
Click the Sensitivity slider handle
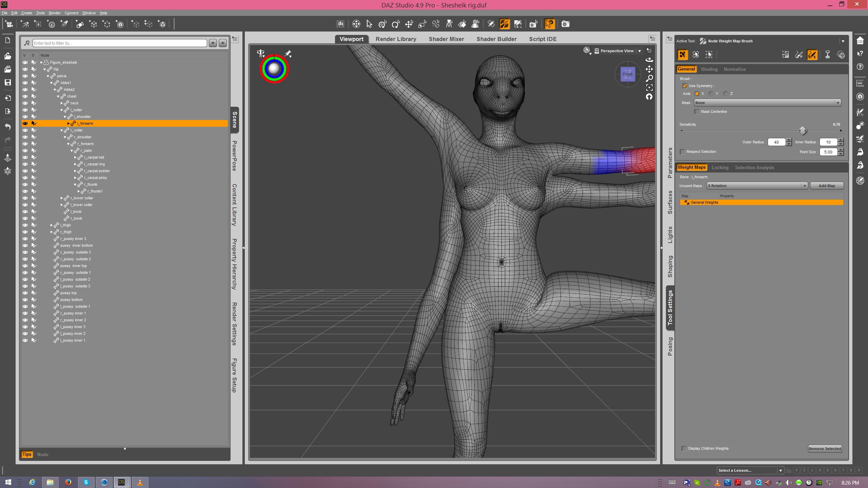point(802,130)
